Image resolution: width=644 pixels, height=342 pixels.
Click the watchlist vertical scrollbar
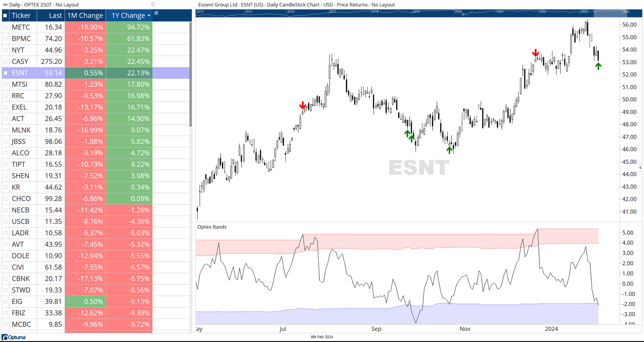[191, 74]
